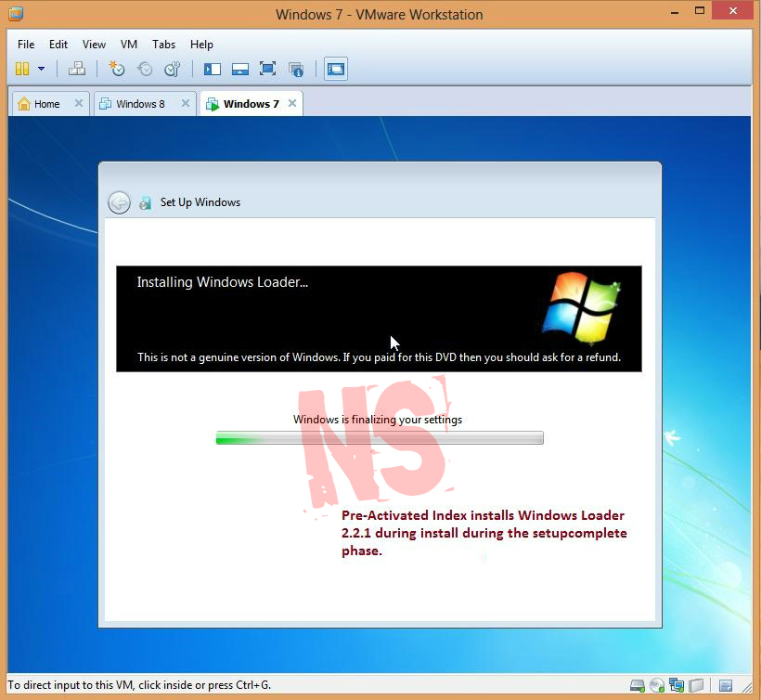Switch the VM to Unity mode
761x700 pixels.
point(296,69)
